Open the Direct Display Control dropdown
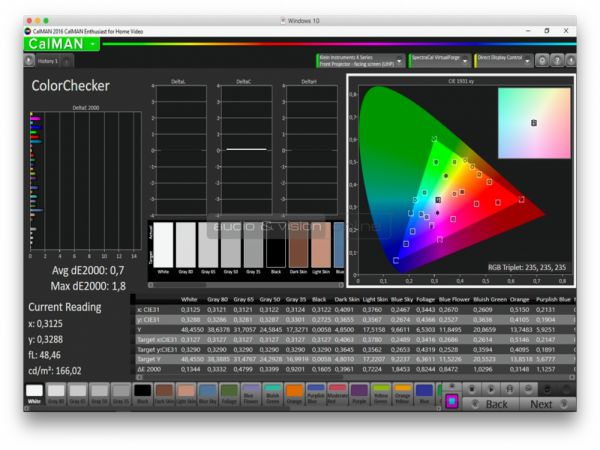 pyautogui.click(x=531, y=60)
